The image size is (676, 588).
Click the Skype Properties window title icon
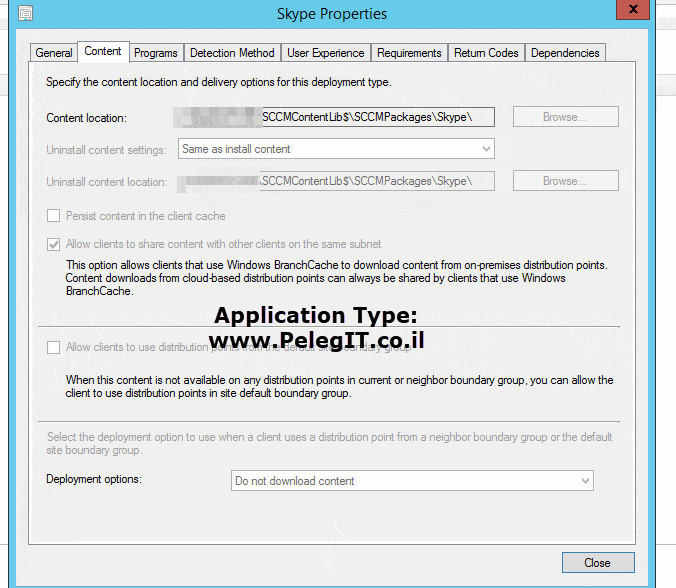click(x=25, y=13)
